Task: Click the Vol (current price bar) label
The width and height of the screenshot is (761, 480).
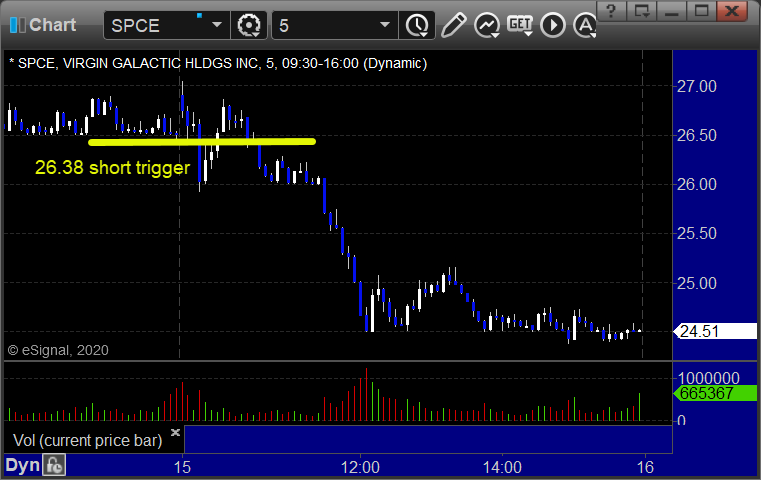Action: (88, 440)
